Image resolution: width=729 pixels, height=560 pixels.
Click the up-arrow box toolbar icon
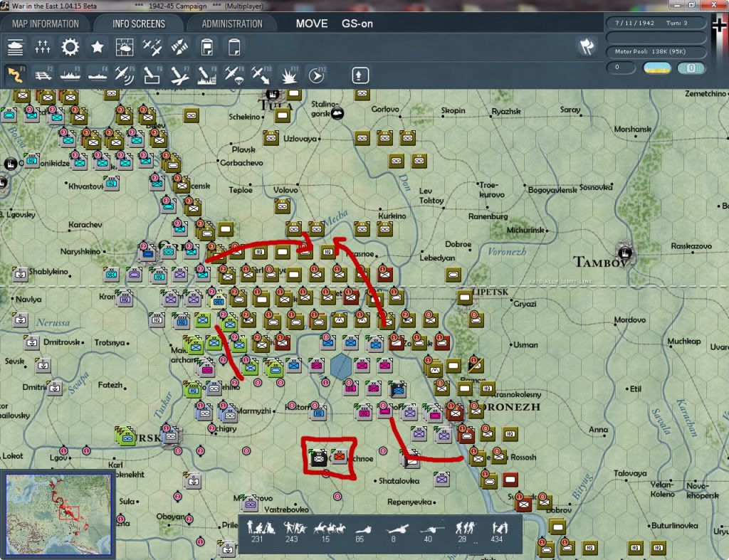click(x=360, y=75)
